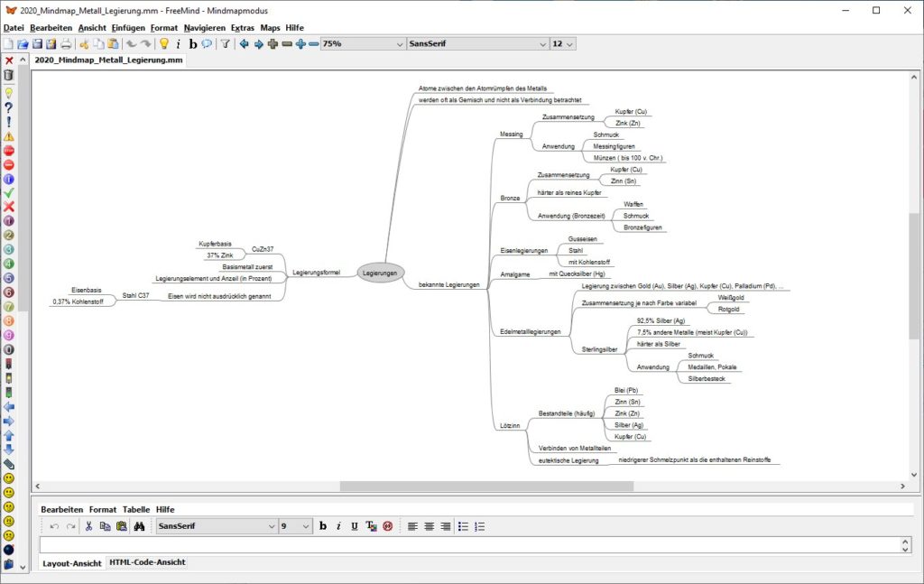
Task: Click the text color icon in note editor
Action: [x=371, y=526]
